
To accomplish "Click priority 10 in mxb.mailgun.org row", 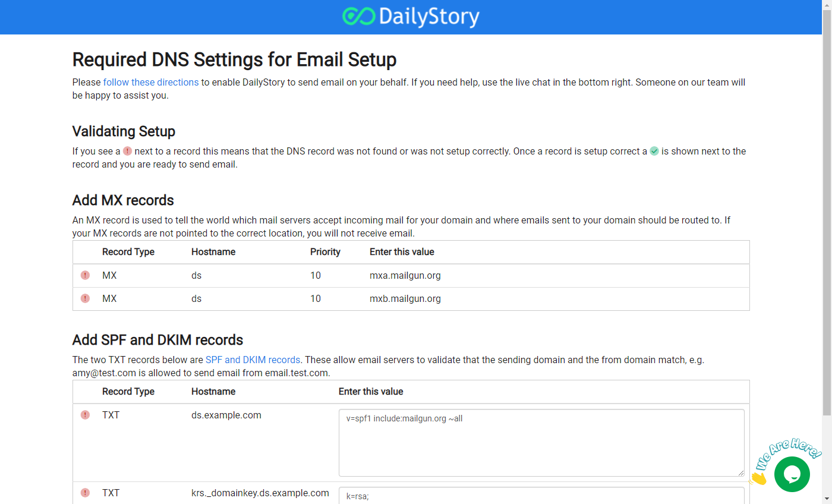I will point(316,298).
